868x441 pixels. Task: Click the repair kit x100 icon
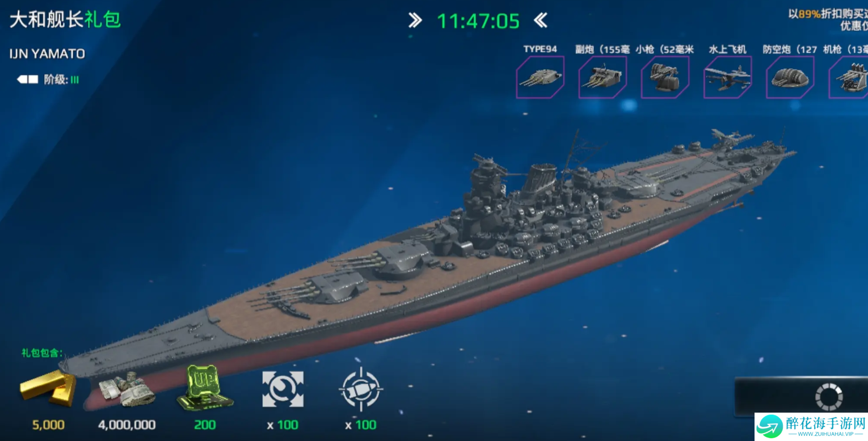(x=283, y=389)
